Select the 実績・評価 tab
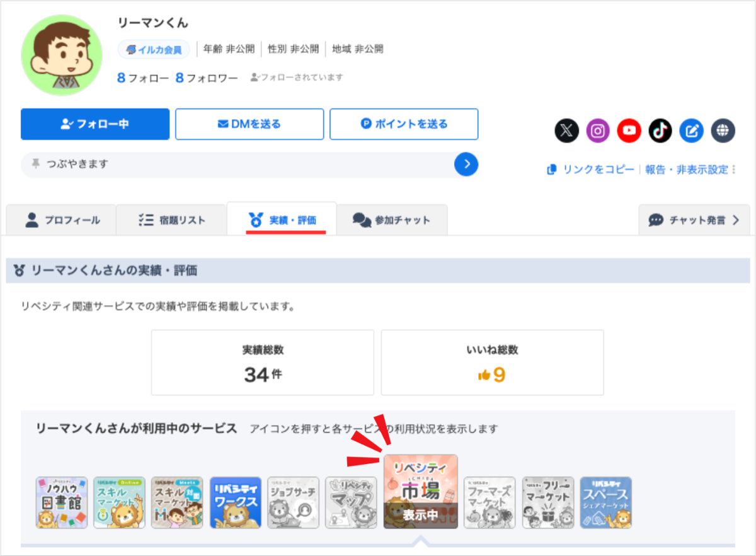 coord(282,220)
